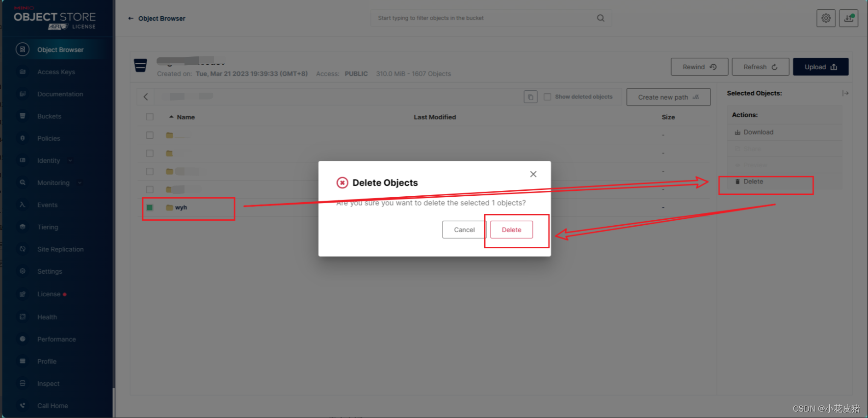Open Call Home page
Viewport: 868px width, 418px height.
pyautogui.click(x=53, y=406)
